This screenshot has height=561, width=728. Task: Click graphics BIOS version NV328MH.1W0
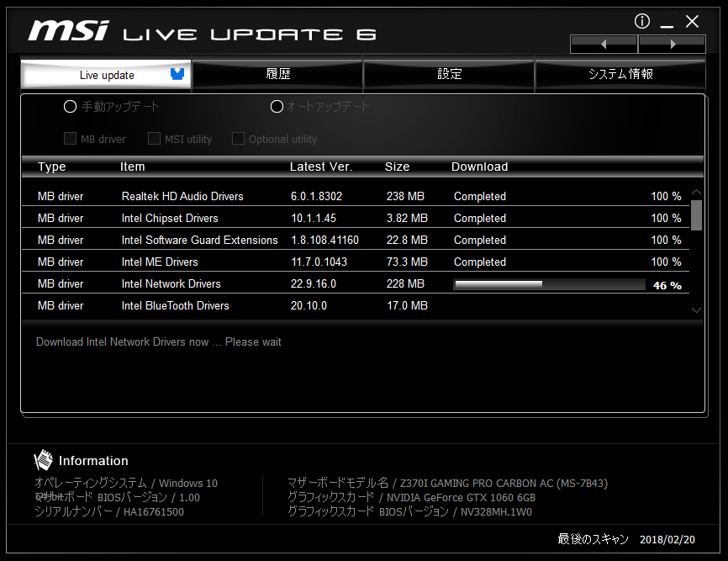496,511
